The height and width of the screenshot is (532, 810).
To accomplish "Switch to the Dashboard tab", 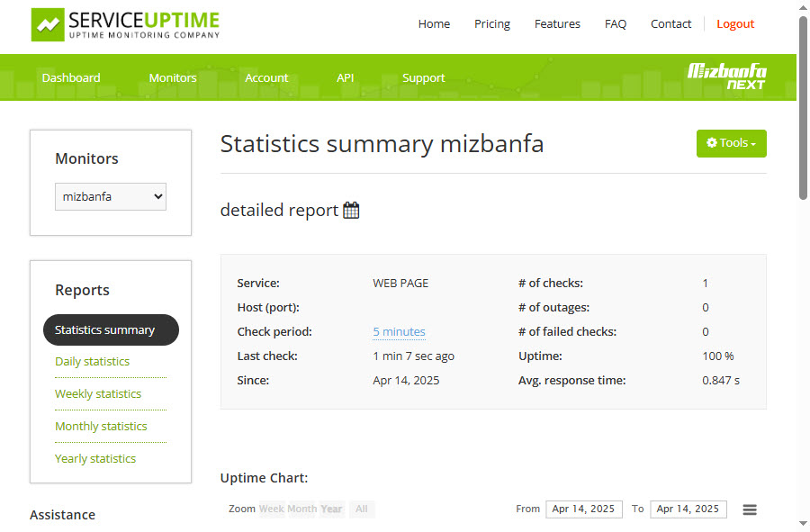I will click(71, 78).
